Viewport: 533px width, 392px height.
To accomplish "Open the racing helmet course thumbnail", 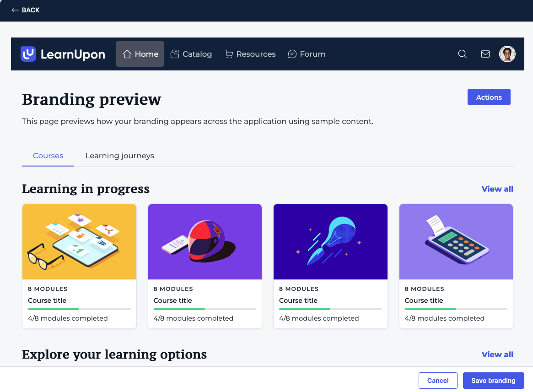I will coord(205,242).
